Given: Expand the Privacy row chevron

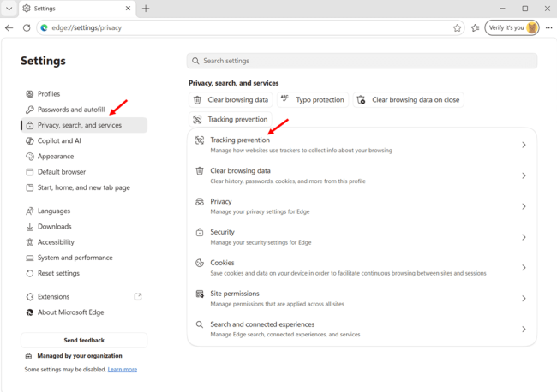Looking at the screenshot, I should [524, 206].
